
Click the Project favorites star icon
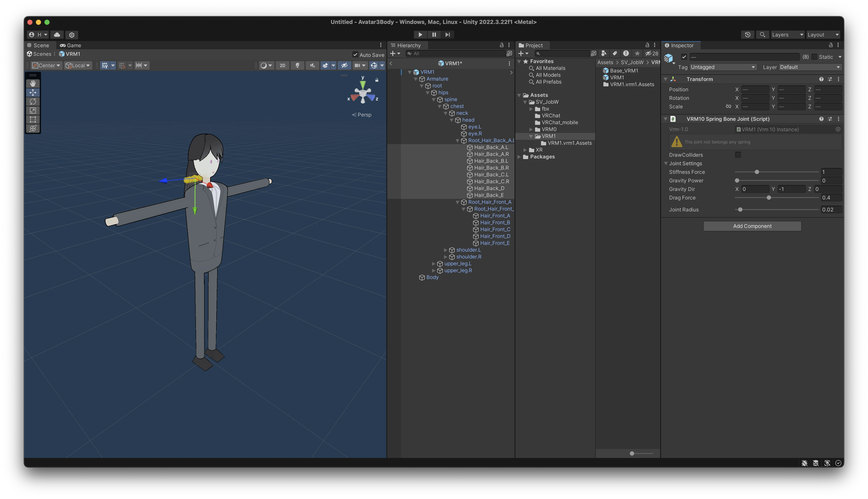[637, 53]
